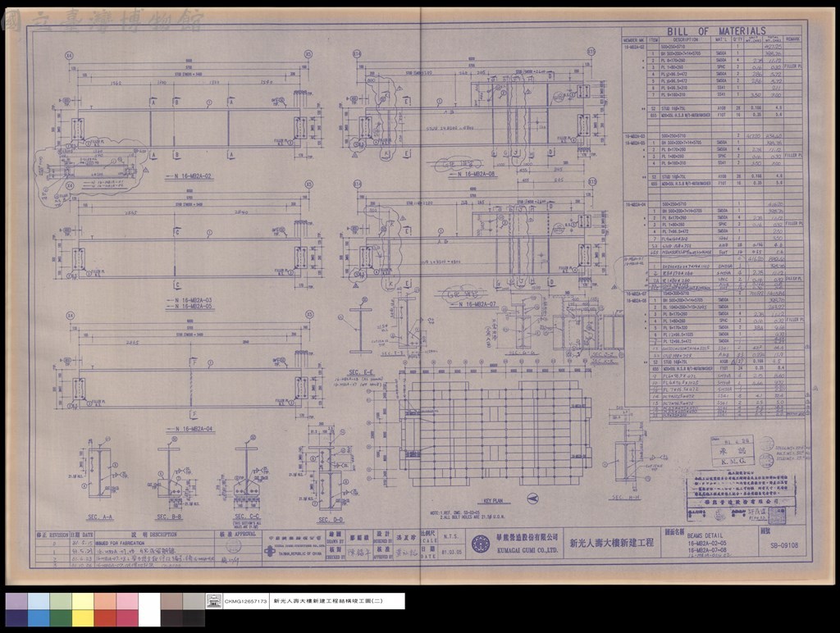Click the X14 grid bubble above beam 16-MB2A-08
Viewport: 840px width, 633px height.
click(x=358, y=55)
